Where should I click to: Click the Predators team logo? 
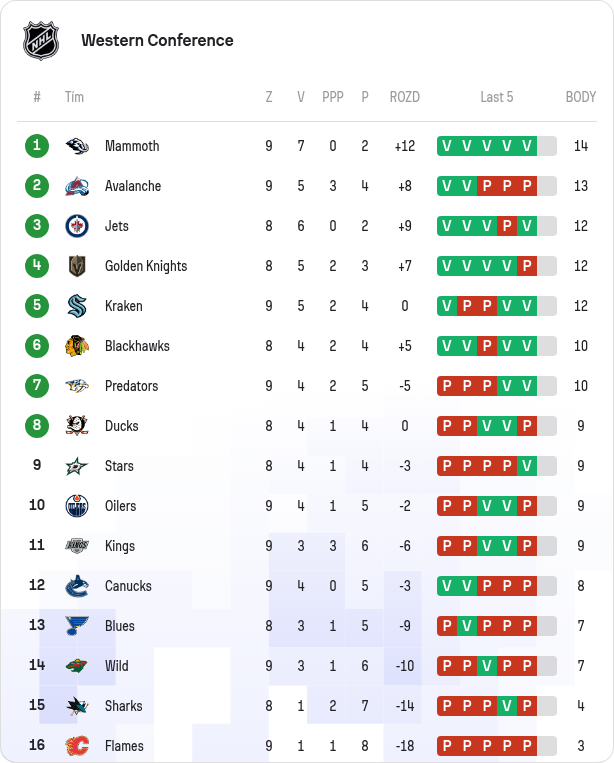(77, 386)
